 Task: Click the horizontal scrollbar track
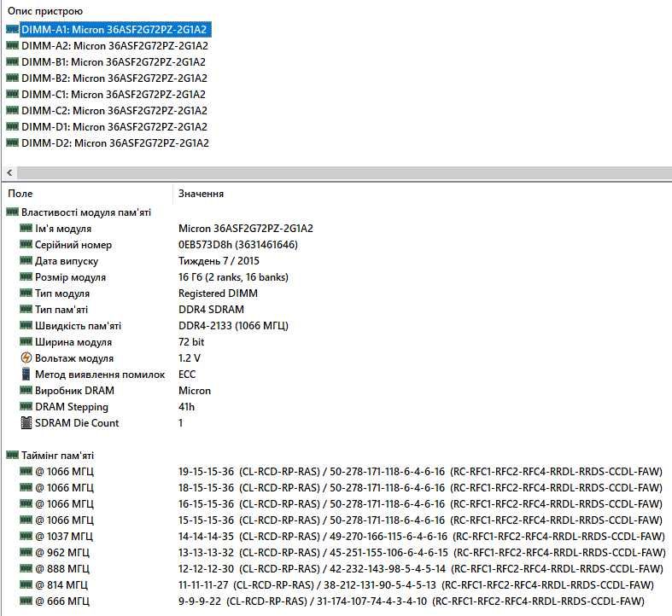(344, 173)
